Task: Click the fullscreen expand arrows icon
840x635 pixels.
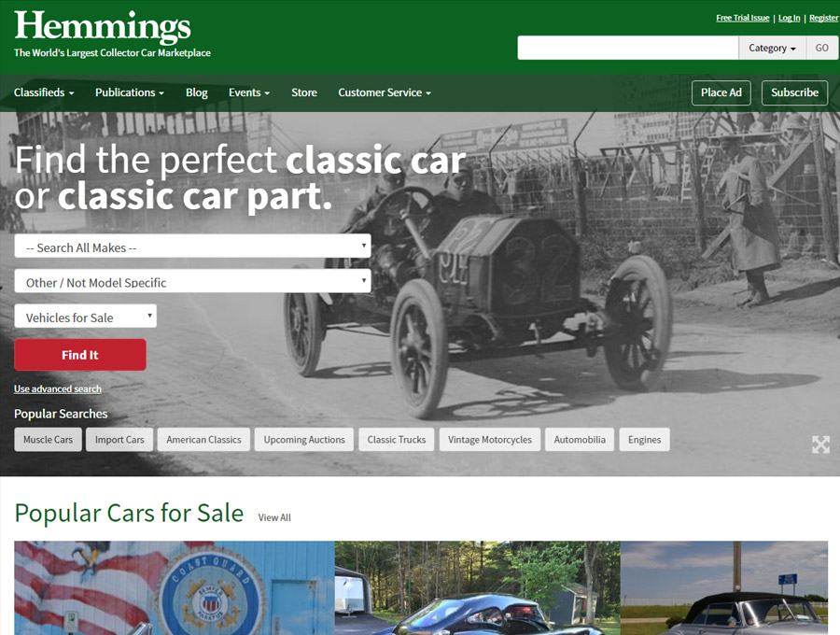Action: [820, 444]
